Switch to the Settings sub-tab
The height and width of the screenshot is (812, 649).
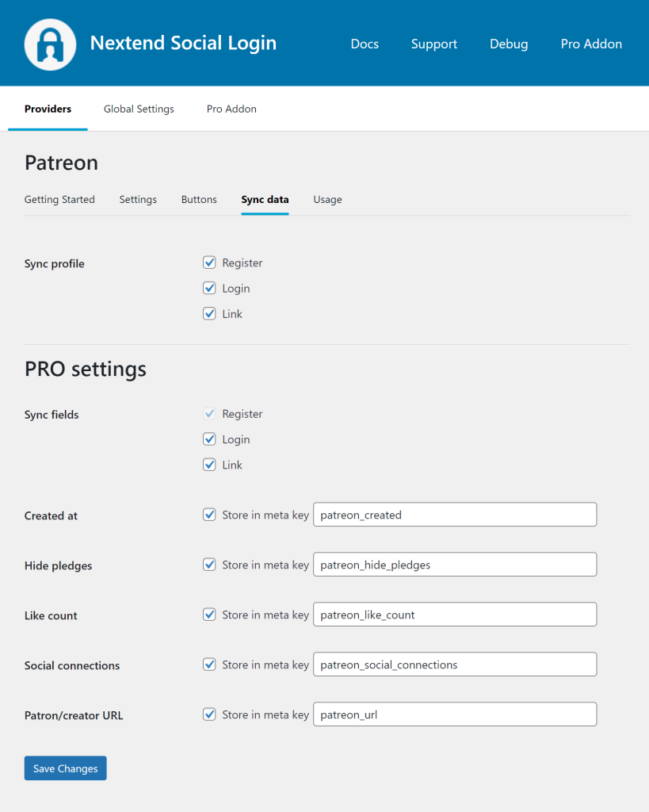pyautogui.click(x=138, y=200)
